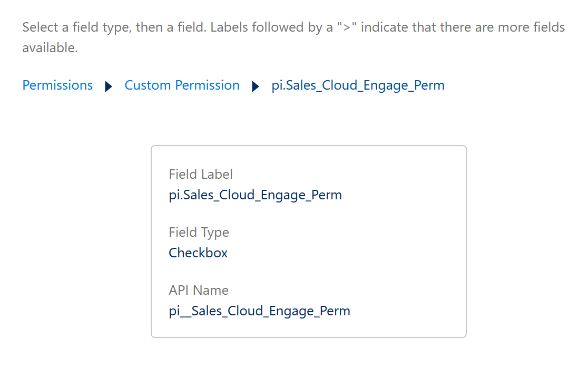The width and height of the screenshot is (588, 367).
Task: Click the word "available." in the instructions
Action: pos(50,48)
